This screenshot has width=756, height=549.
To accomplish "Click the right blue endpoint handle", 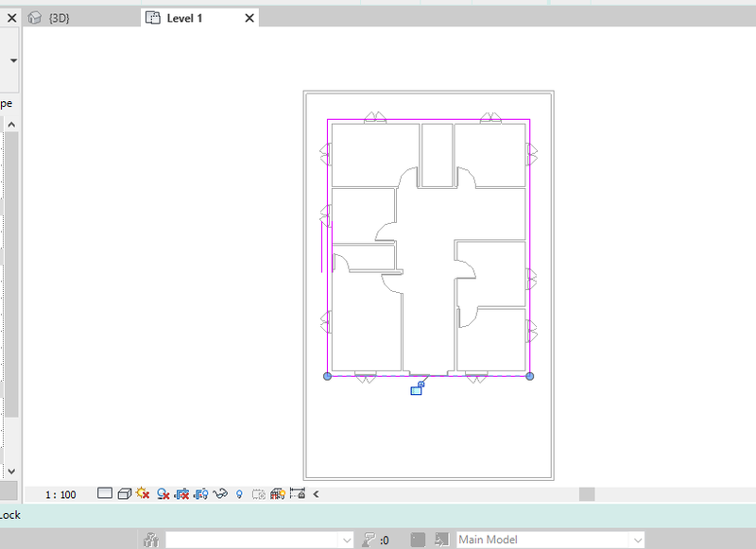I will [x=529, y=376].
